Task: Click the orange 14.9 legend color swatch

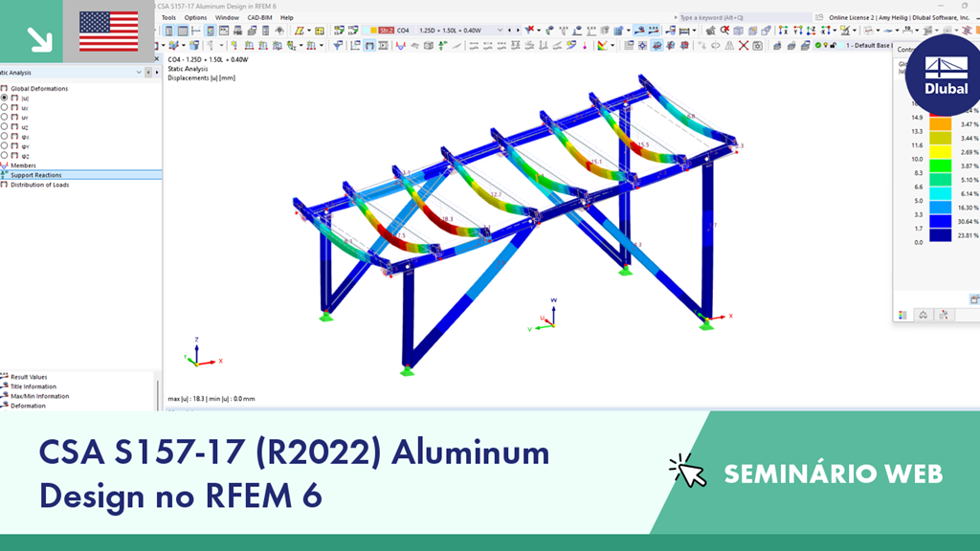Action: pyautogui.click(x=940, y=123)
